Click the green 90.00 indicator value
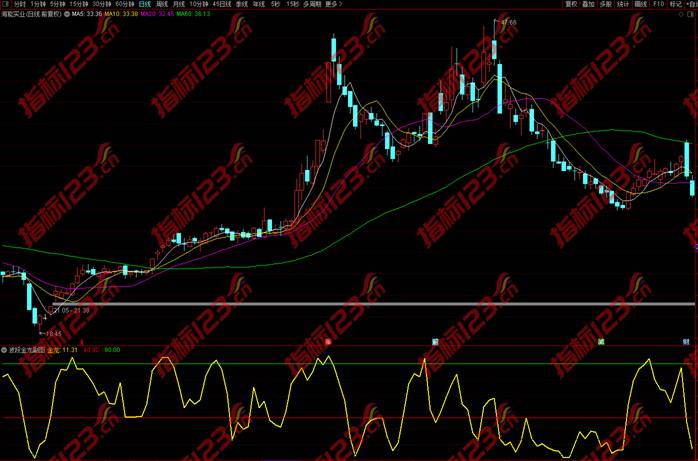Screen dimensions: 698x461 pos(112,350)
